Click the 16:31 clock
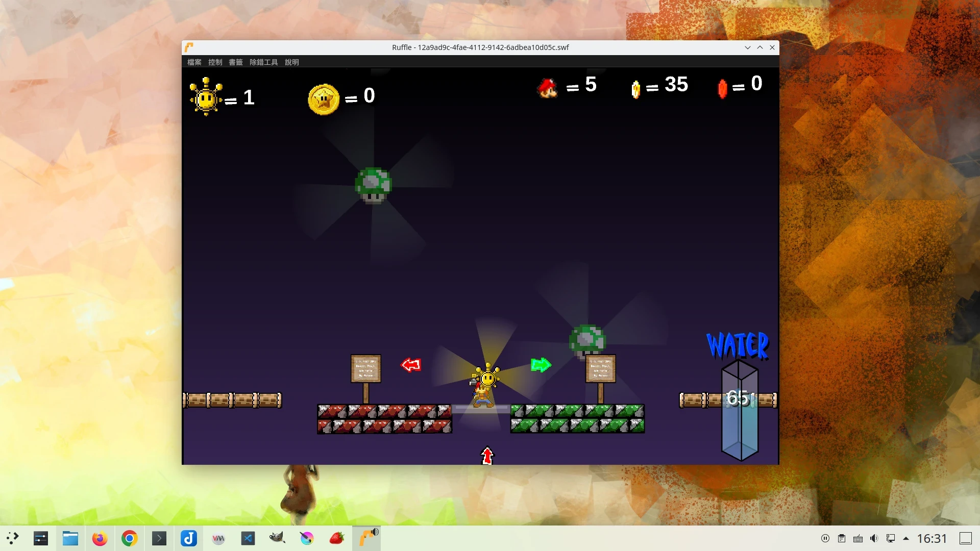980x551 pixels. 932,538
